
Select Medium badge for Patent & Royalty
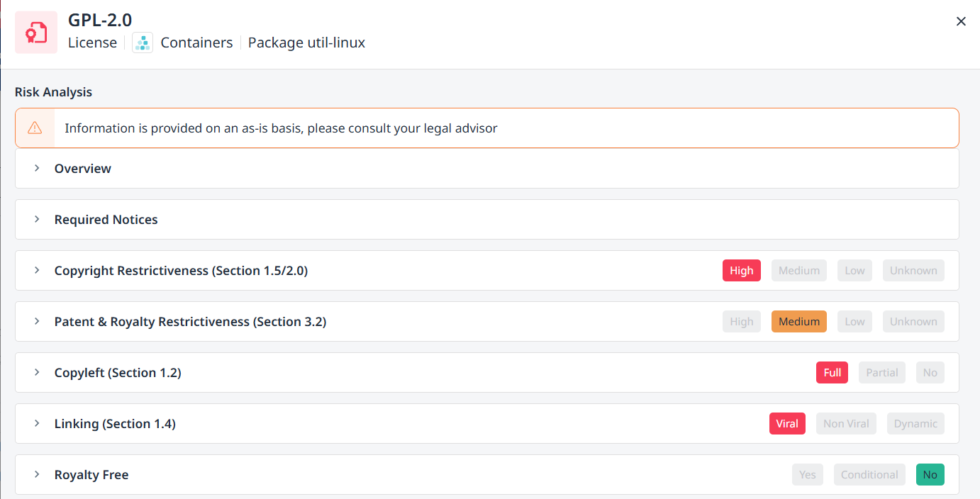pos(798,322)
